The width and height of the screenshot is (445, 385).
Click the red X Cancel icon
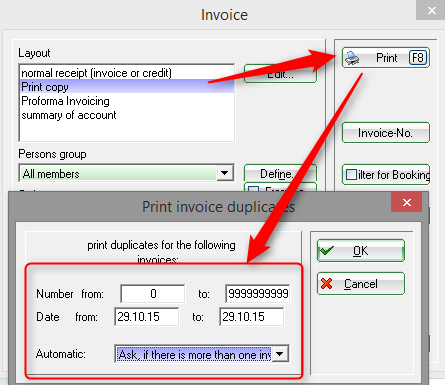(326, 284)
